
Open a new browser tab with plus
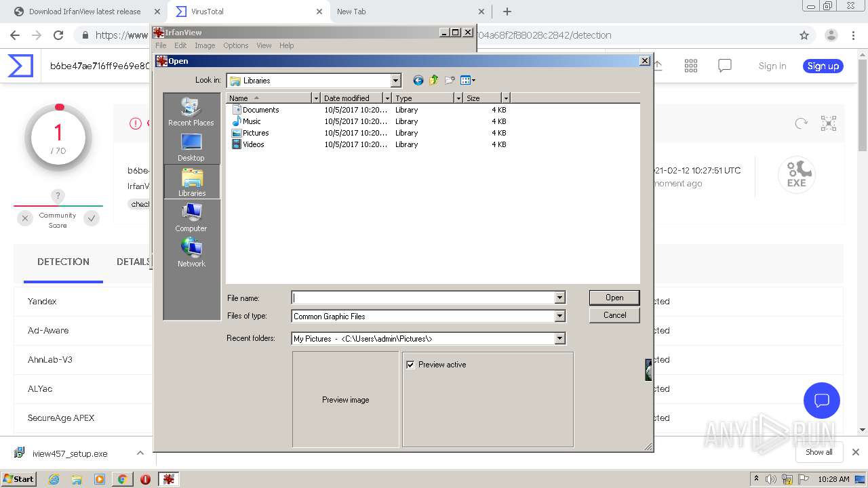[507, 12]
